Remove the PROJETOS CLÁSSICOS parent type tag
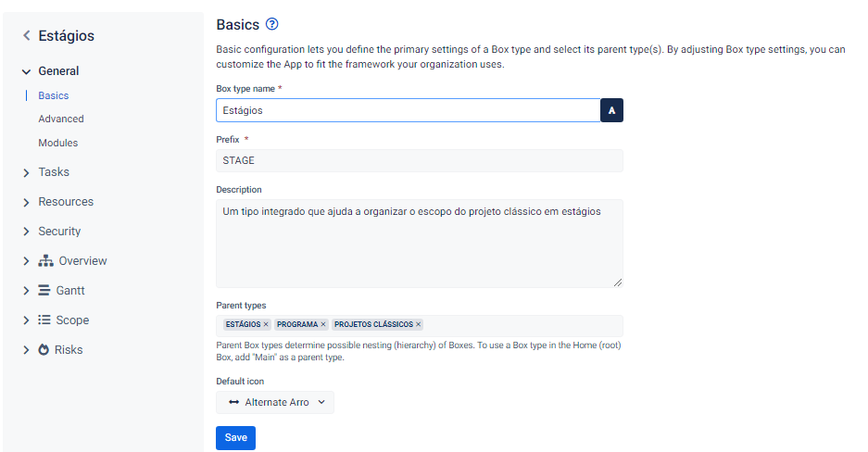The image size is (868, 452). coord(419,324)
